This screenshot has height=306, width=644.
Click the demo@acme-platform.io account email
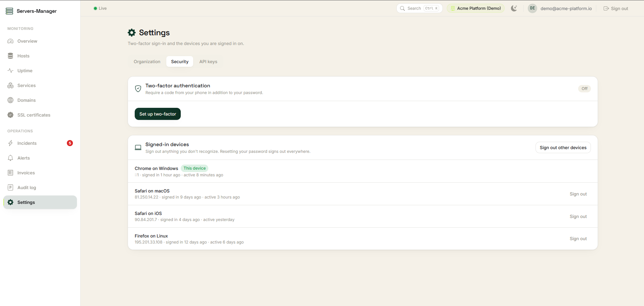coord(566,8)
